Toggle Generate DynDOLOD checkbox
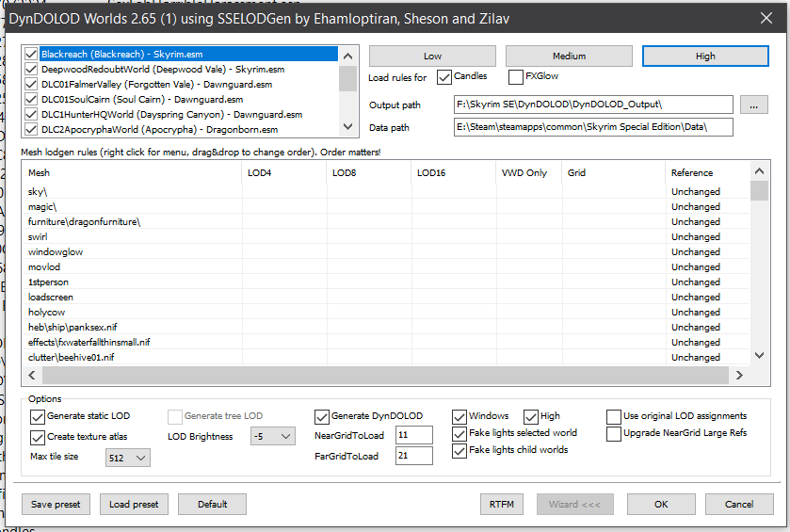 point(321,416)
